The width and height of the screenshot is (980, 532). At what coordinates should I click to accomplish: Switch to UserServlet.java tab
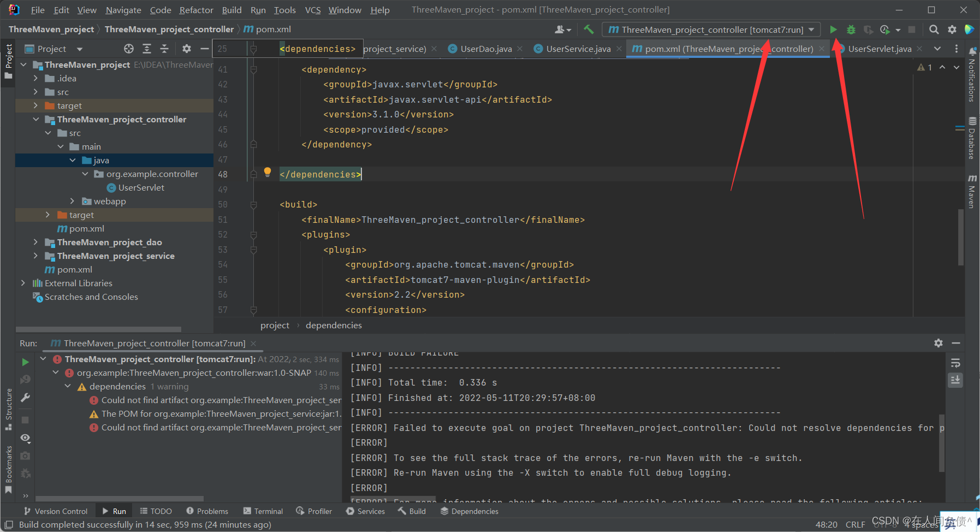(880, 49)
